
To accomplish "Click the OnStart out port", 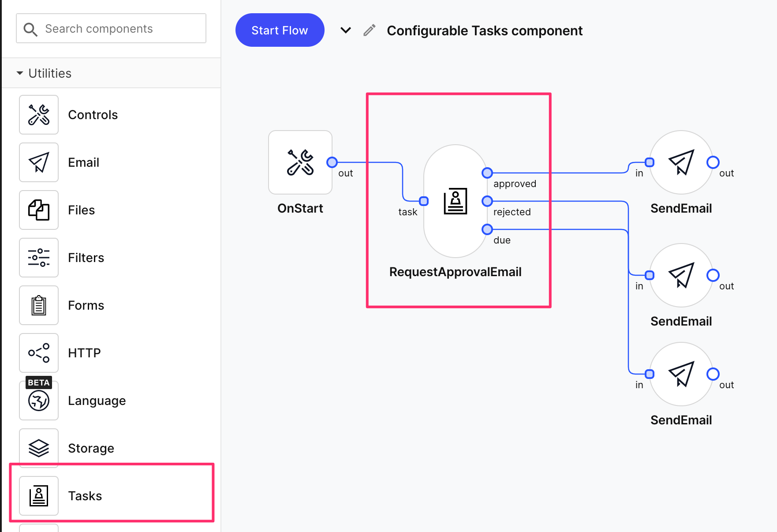I will pos(332,162).
